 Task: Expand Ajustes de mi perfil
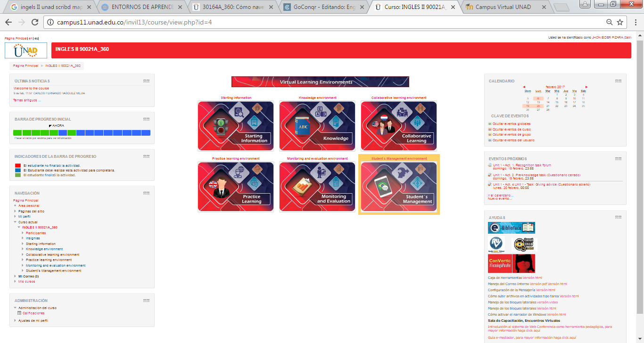(x=15, y=320)
